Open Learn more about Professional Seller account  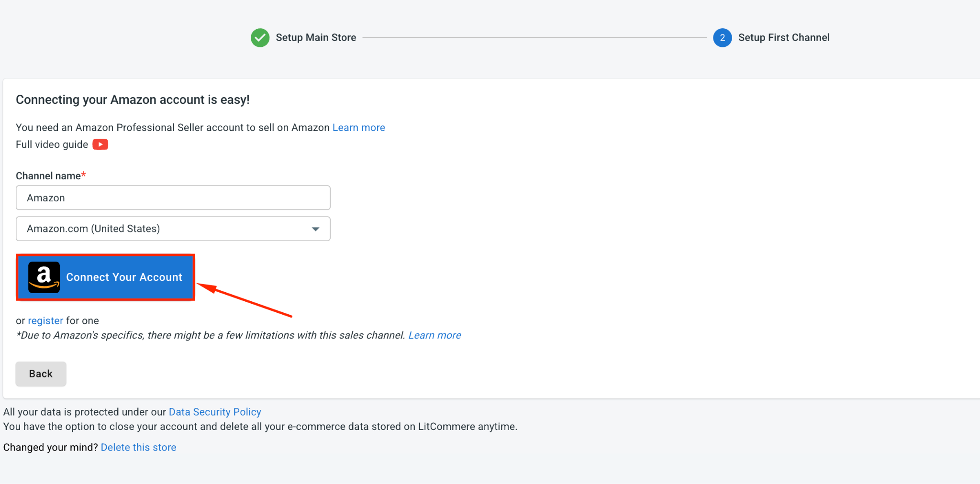358,128
